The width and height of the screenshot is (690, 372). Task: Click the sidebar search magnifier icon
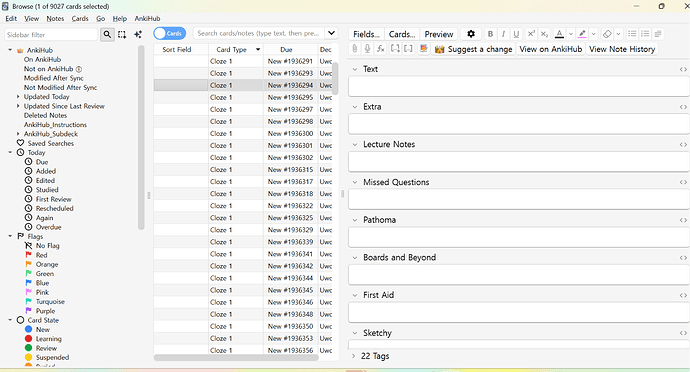tap(107, 34)
